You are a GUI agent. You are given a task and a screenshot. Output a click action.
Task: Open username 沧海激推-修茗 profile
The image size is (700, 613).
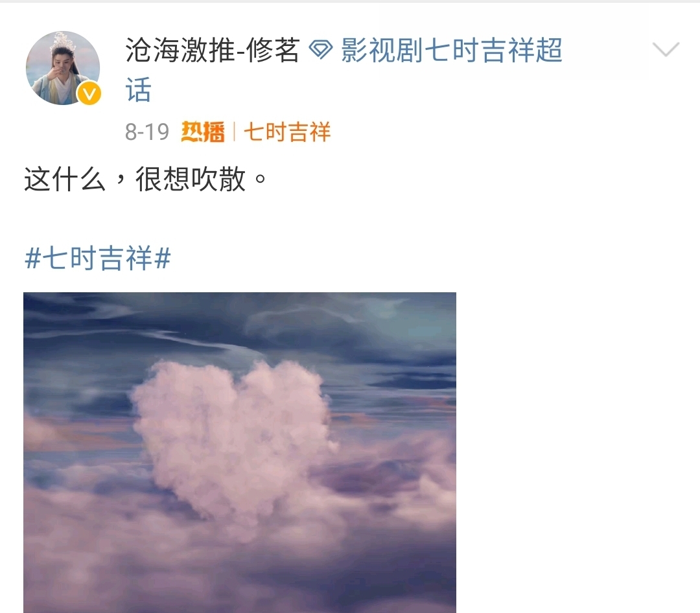pos(212,49)
